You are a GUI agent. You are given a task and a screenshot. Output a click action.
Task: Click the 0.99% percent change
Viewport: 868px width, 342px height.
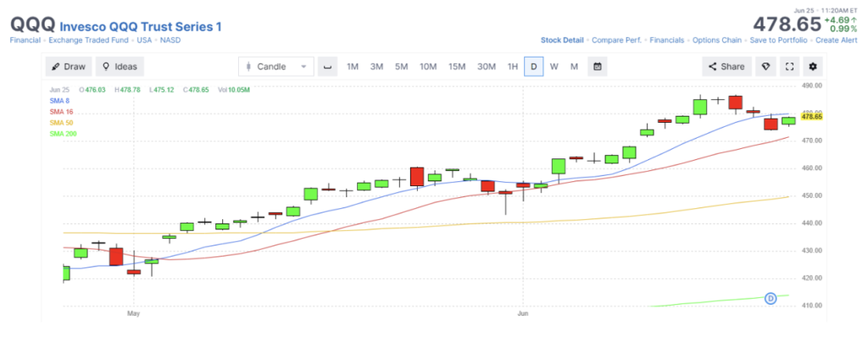(843, 29)
